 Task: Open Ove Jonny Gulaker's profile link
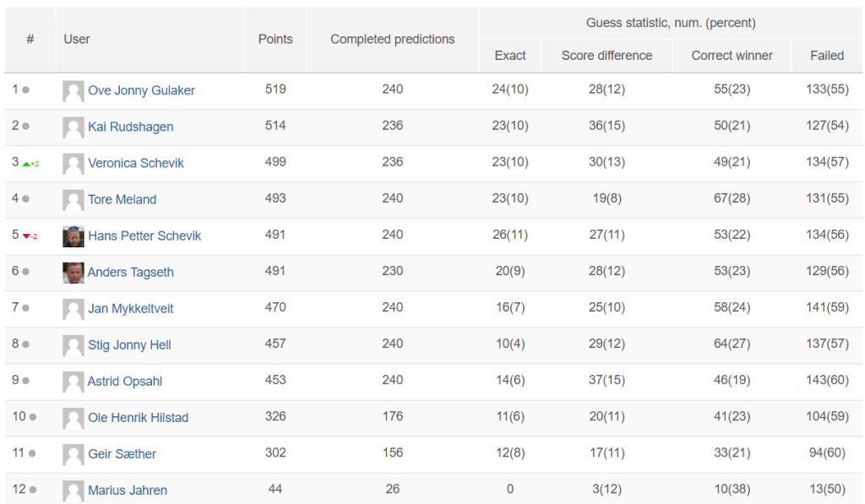click(141, 90)
